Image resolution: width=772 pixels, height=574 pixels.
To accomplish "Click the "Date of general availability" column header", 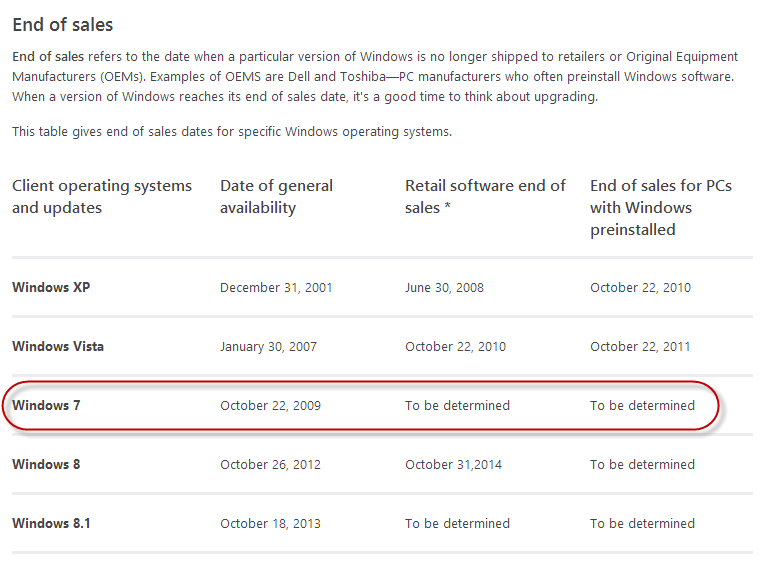I will click(276, 197).
